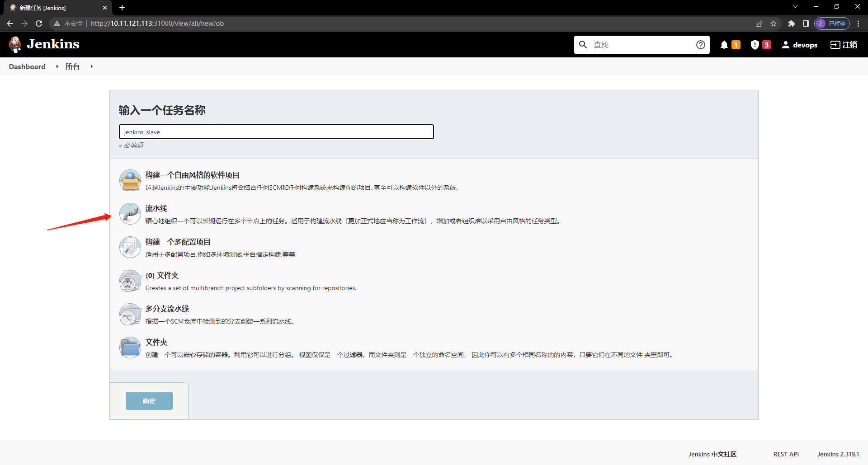Click the {0} 文件夹 multibranch folder icon
868x465 pixels.
coord(130,281)
